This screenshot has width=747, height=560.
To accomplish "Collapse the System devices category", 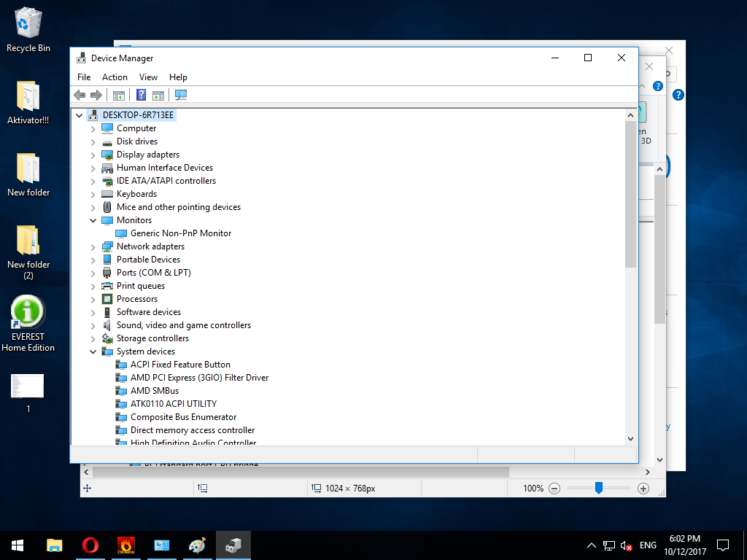I will [x=93, y=352].
